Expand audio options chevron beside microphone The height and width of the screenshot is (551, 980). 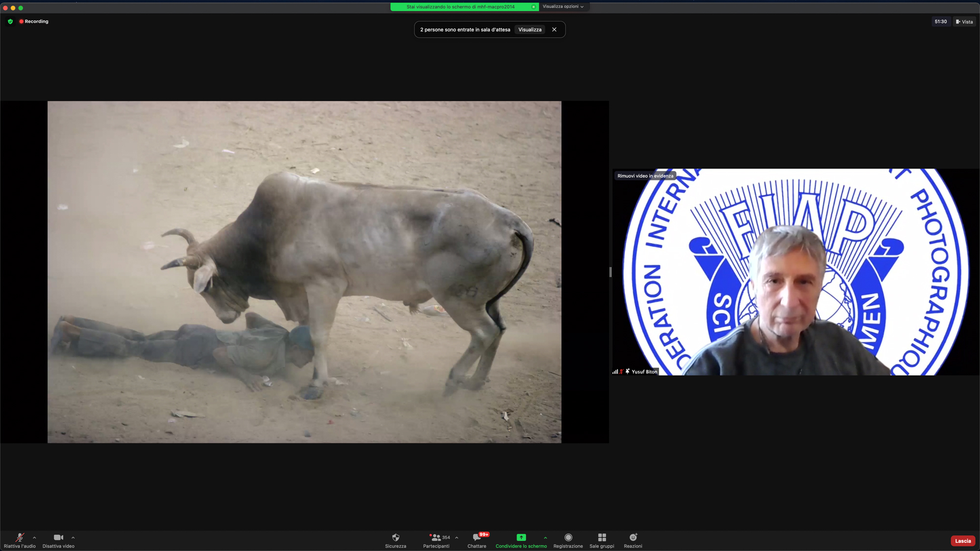pos(34,538)
